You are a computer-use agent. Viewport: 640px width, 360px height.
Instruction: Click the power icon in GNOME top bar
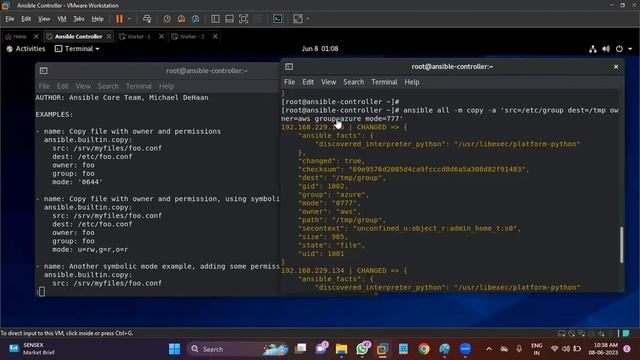coord(619,49)
